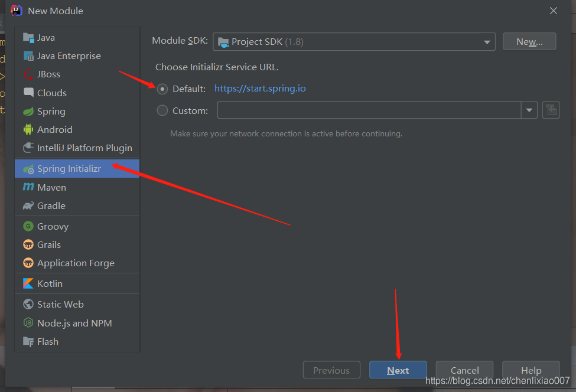Viewport: 576px width, 392px height.
Task: Click the JBoss red dotted icon
Action: coord(28,74)
